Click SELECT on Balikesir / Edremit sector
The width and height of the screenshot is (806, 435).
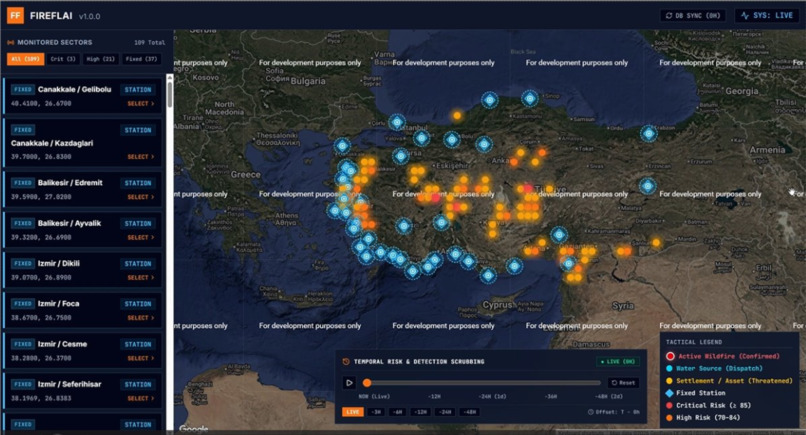coord(141,197)
